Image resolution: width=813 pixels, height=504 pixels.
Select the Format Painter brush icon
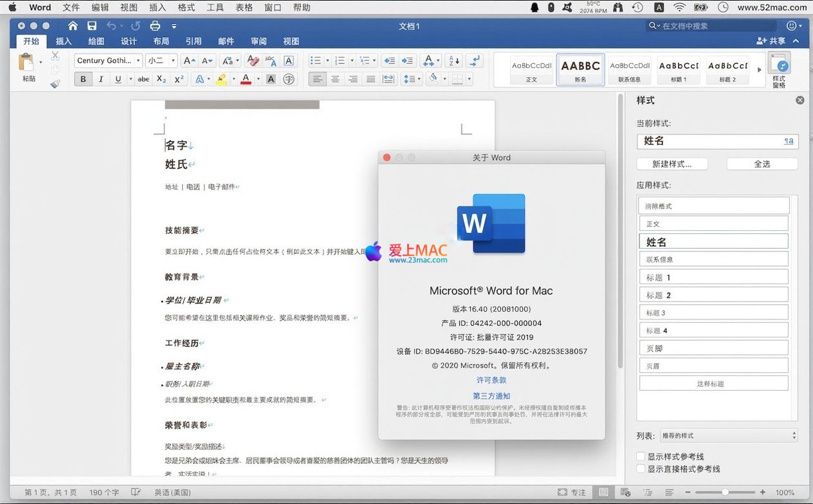pos(55,84)
